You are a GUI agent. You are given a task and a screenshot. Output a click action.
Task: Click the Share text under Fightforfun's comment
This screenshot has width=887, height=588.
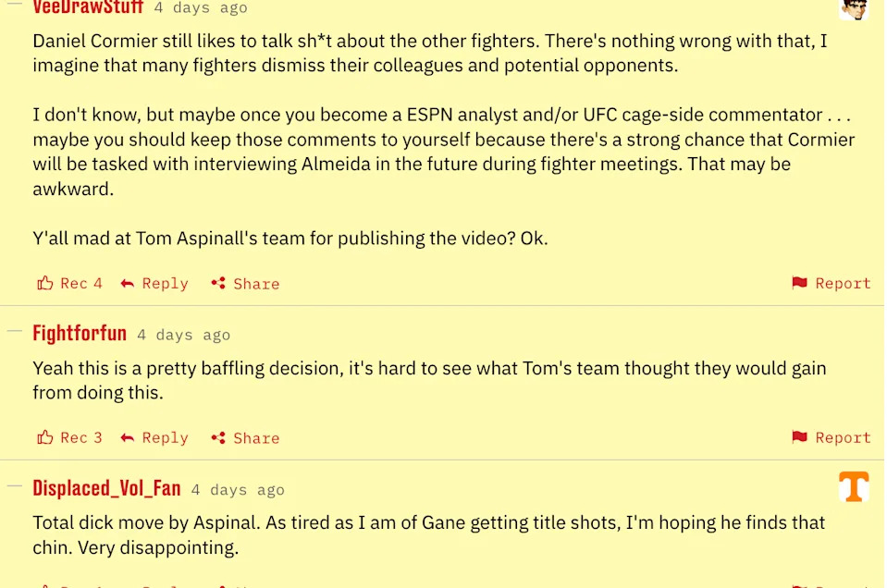(x=256, y=437)
